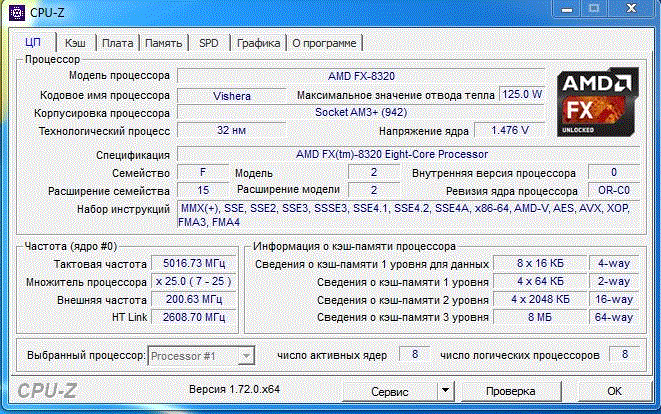
Task: Open the Плата tab
Action: coord(118,43)
